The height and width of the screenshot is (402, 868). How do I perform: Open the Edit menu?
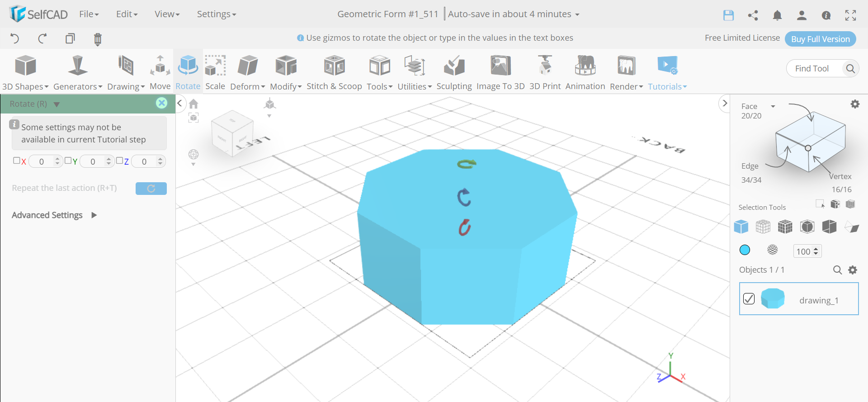[127, 14]
